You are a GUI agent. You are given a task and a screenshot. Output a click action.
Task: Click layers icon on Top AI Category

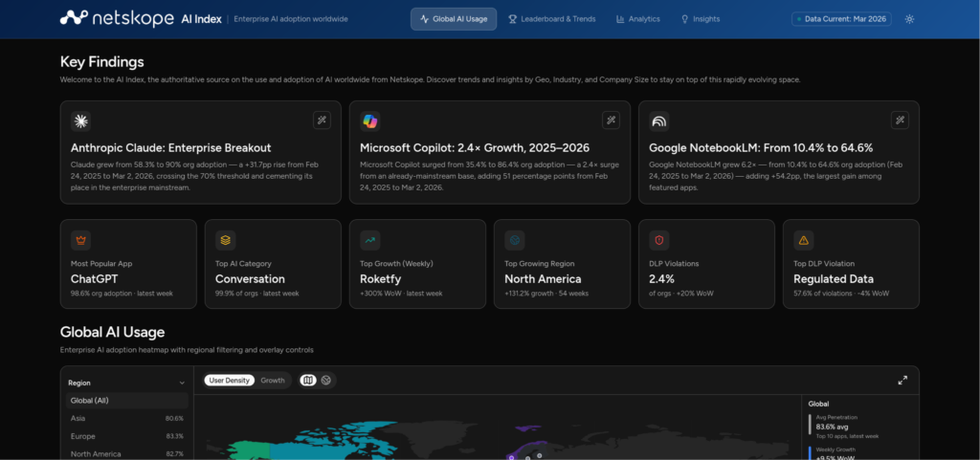[225, 240]
